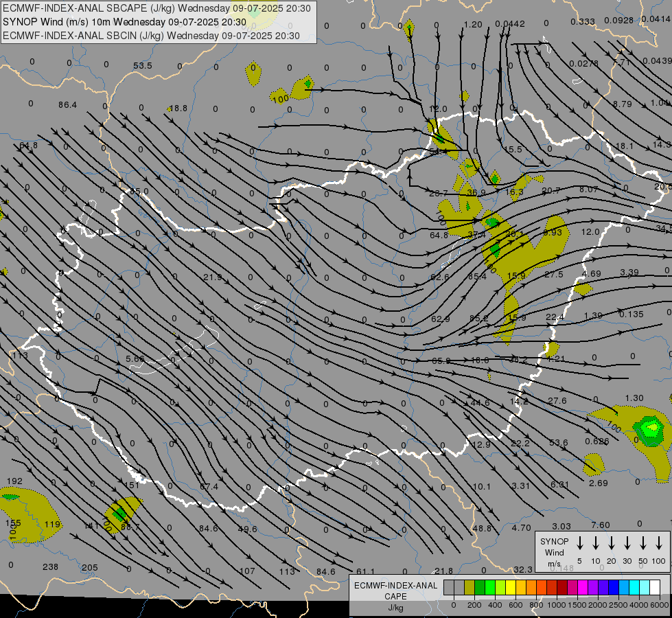Viewport: 672px width, 618px height.
Task: Click the map value 53.5
Action: (x=142, y=66)
